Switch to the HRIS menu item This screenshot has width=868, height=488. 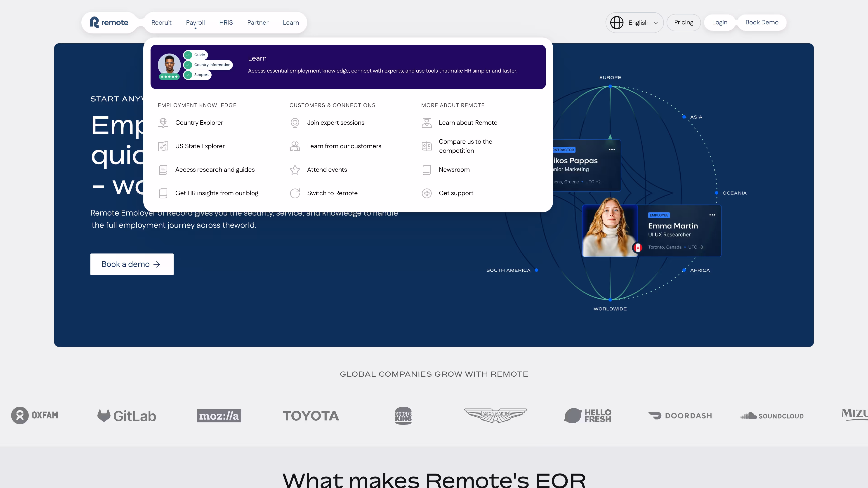(x=226, y=22)
